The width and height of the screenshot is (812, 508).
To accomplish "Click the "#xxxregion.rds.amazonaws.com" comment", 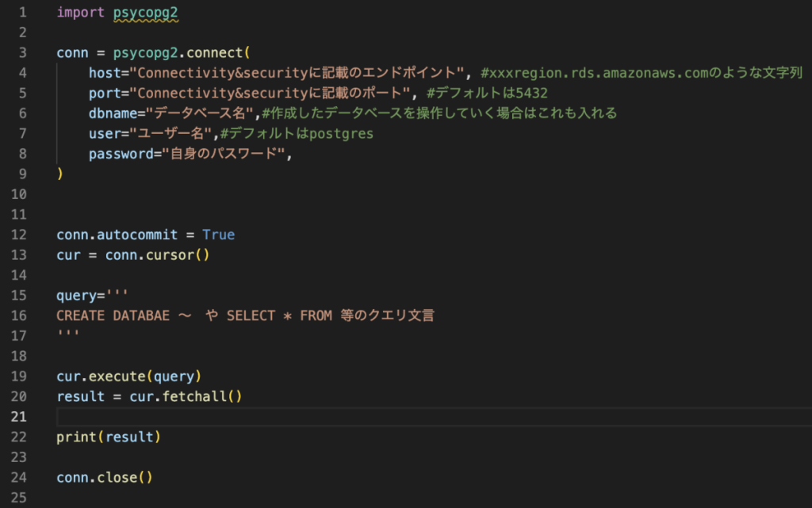I will pyautogui.click(x=594, y=73).
